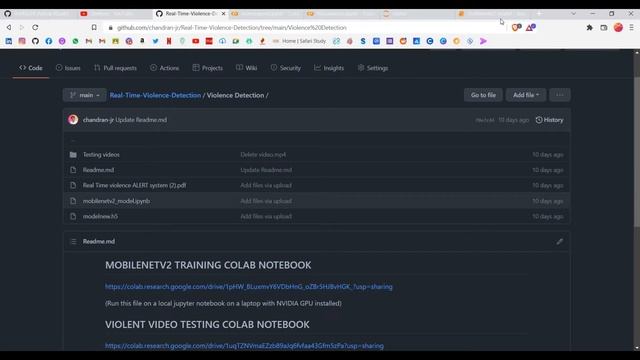Open the more options ellipsis button
Screen dimensions: 640x360
point(560,95)
